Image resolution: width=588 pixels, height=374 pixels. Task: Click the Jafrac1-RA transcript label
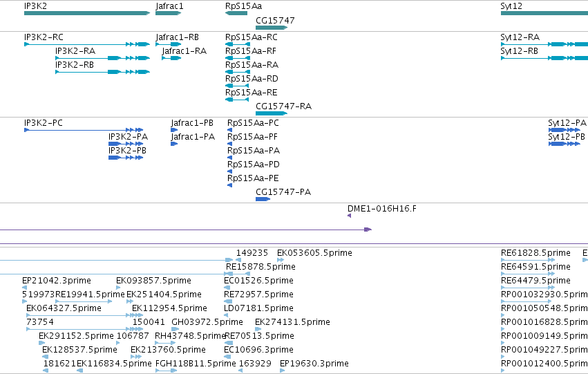184,51
